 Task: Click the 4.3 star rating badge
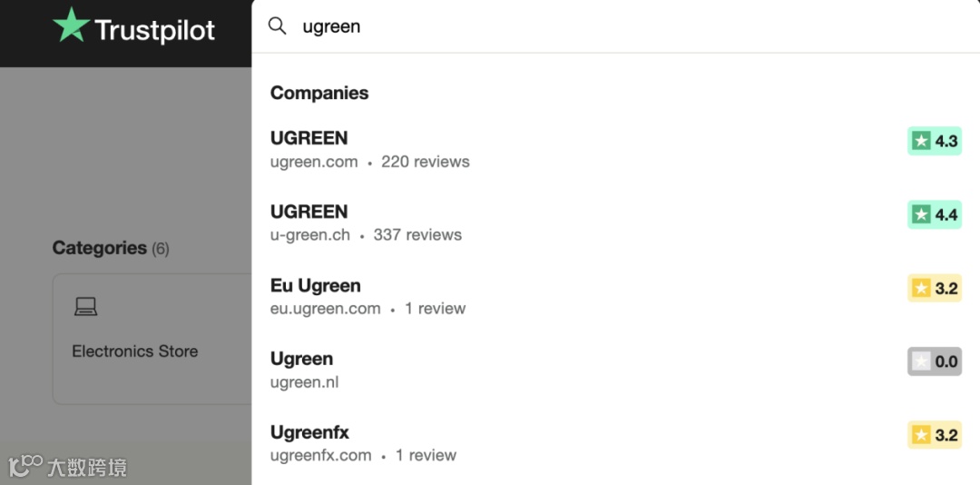(935, 141)
